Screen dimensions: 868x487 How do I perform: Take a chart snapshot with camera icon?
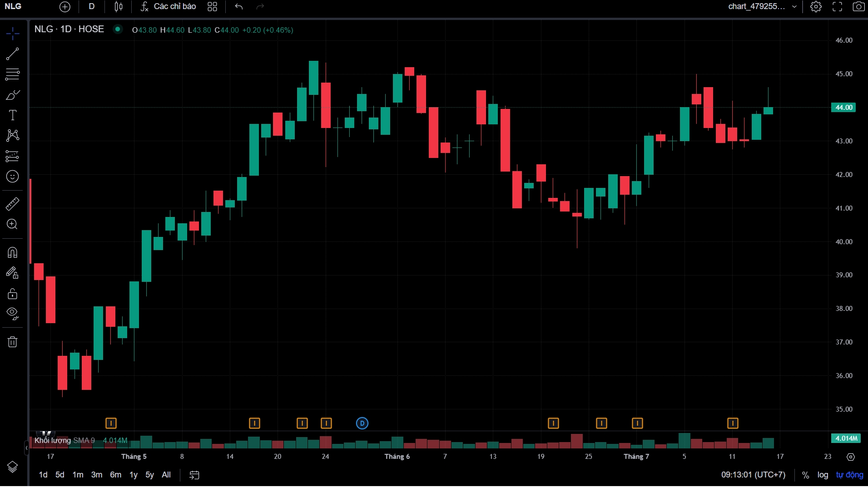coord(858,7)
